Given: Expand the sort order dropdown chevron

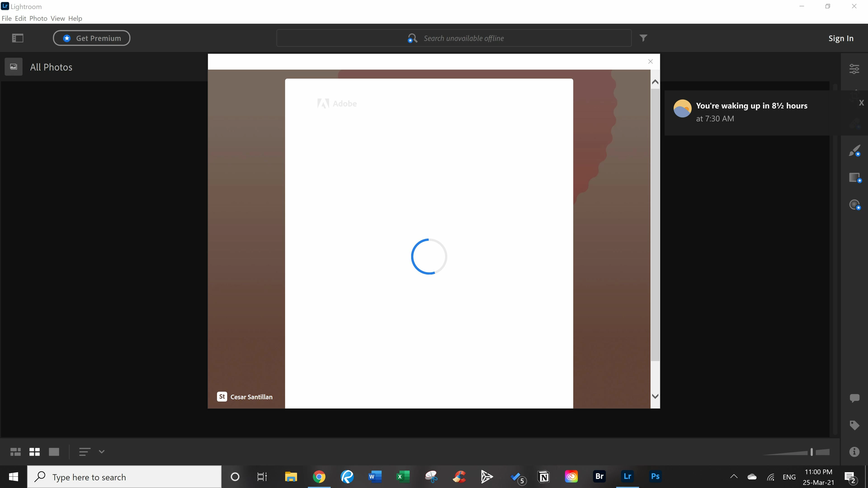Looking at the screenshot, I should tap(101, 452).
